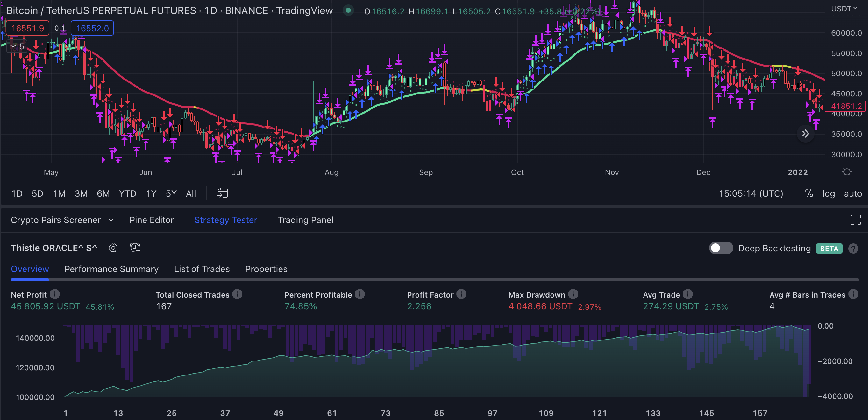Image resolution: width=868 pixels, height=420 pixels.
Task: Show Max Drawdown info tooltip
Action: 573,294
